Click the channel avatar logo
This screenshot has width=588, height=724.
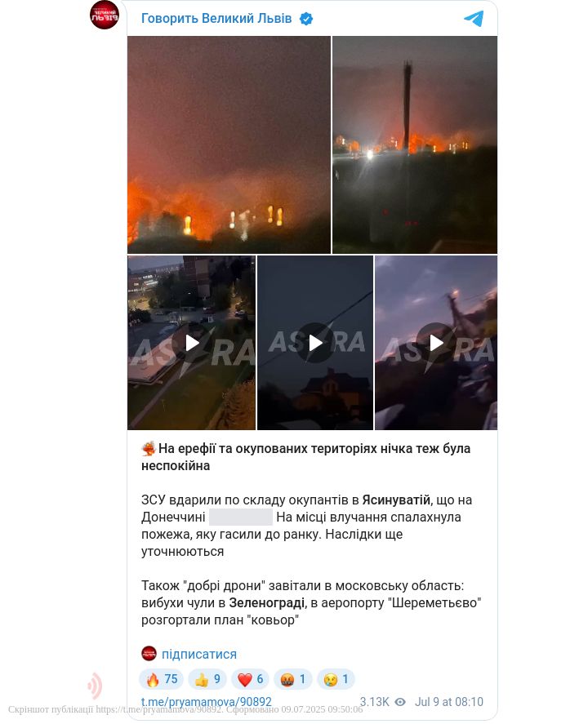point(105,16)
